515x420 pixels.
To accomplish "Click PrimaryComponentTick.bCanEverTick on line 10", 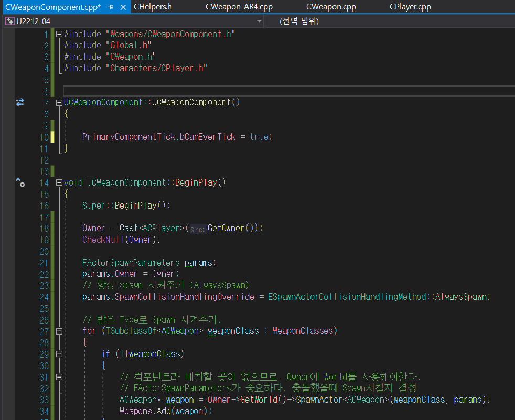I will tap(158, 137).
